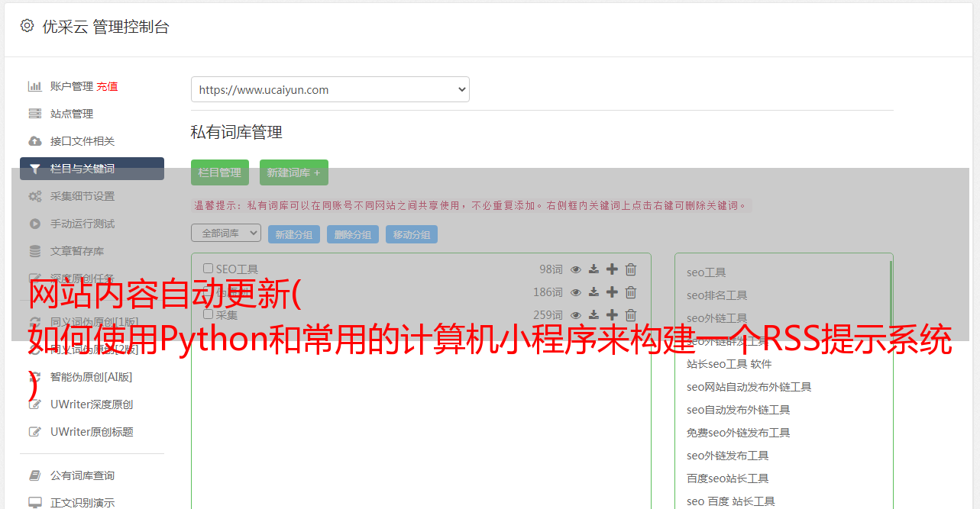This screenshot has height=509, width=980.
Task: Click the filter icon for 栏目与关键词
Action: [34, 169]
